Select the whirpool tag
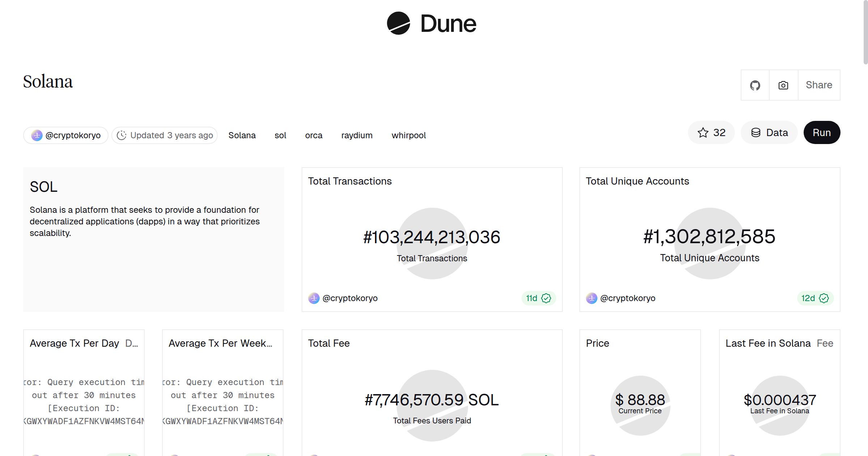Screen dimensions: 868x456 [x=409, y=135]
